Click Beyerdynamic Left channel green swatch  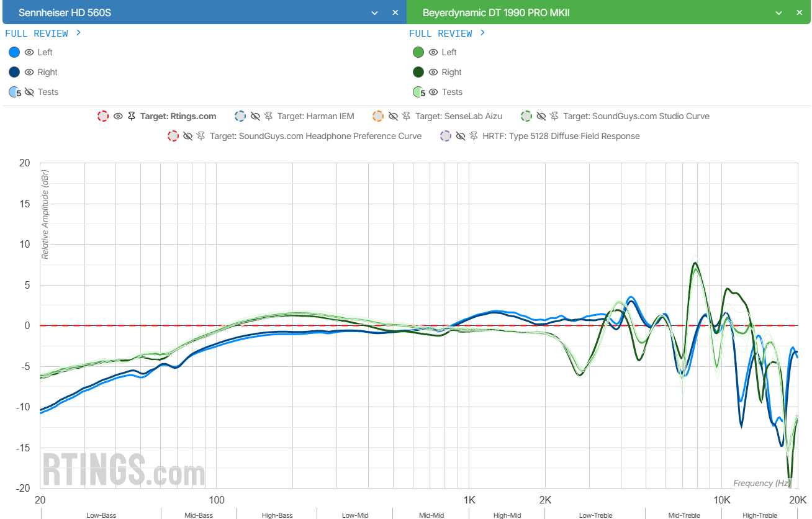coord(418,52)
